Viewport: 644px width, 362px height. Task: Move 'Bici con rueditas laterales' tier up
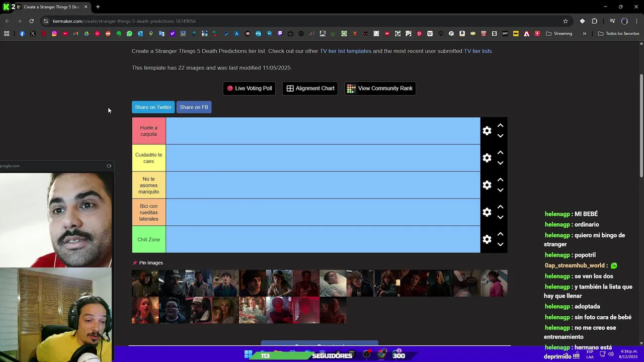pyautogui.click(x=500, y=207)
